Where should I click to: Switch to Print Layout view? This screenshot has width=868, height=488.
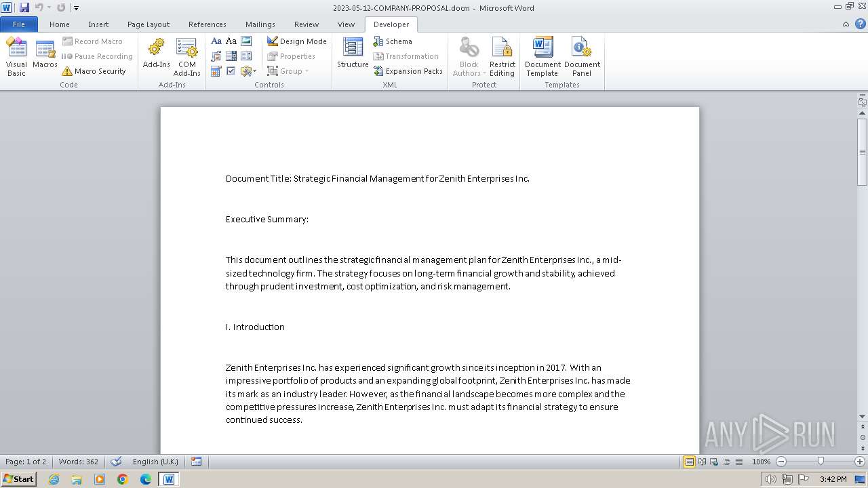click(689, 462)
